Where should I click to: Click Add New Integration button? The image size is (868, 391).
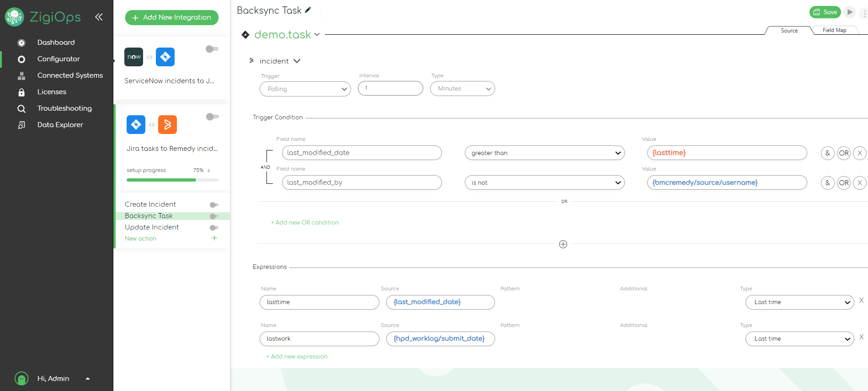tap(172, 17)
